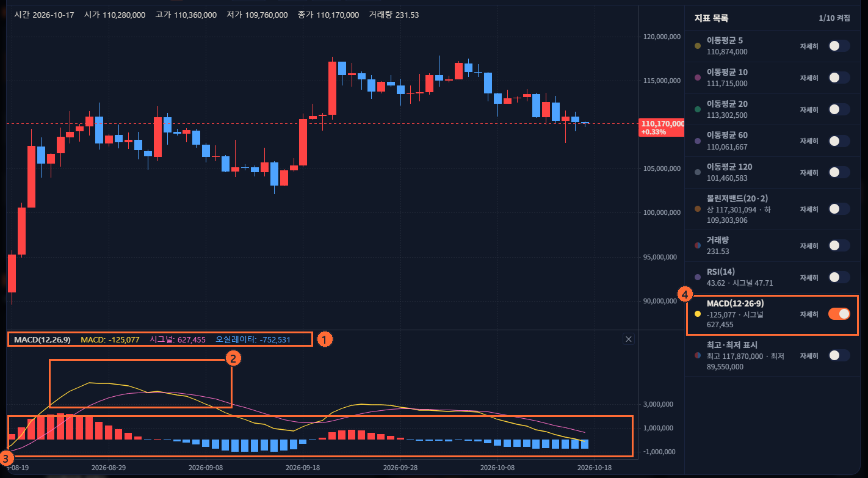
Task: Open 자세히 details for 거래량
Action: 809,245
